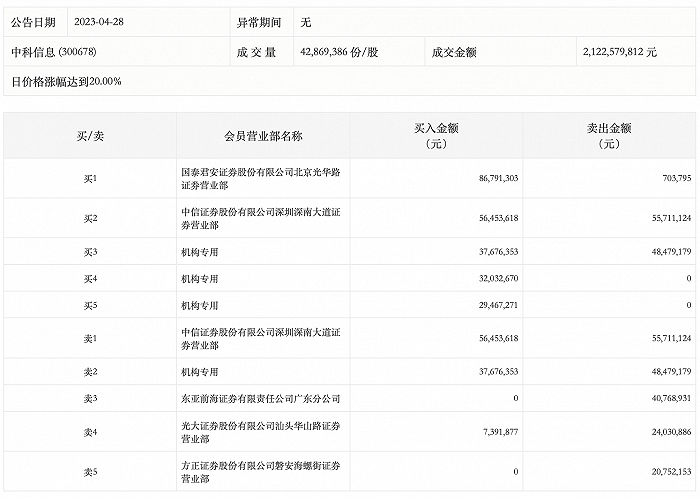Click turnover amount 2,122,579,812 元
This screenshot has width=700, height=498.
click(619, 50)
